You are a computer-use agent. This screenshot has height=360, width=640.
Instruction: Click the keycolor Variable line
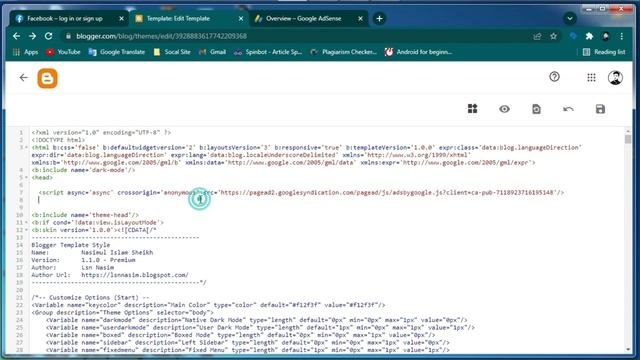[208, 305]
